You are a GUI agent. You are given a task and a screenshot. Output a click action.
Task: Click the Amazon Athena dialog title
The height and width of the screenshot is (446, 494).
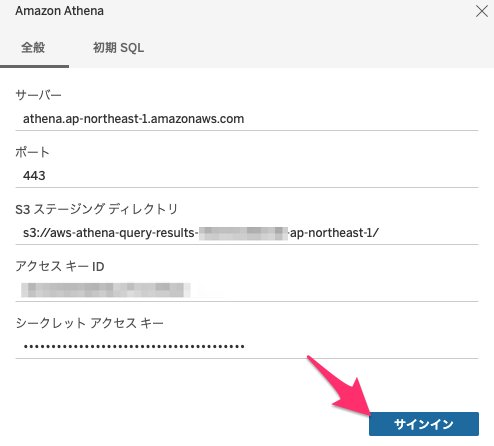[x=59, y=11]
